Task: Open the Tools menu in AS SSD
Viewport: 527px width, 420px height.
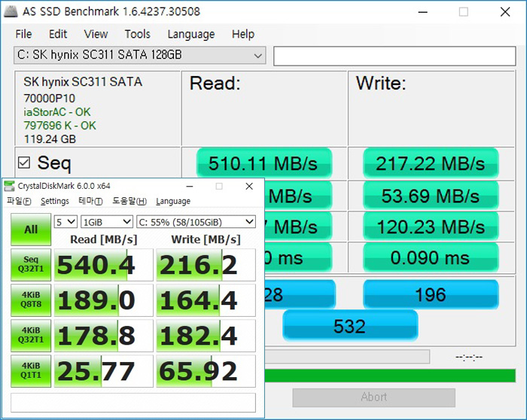Action: click(x=137, y=34)
